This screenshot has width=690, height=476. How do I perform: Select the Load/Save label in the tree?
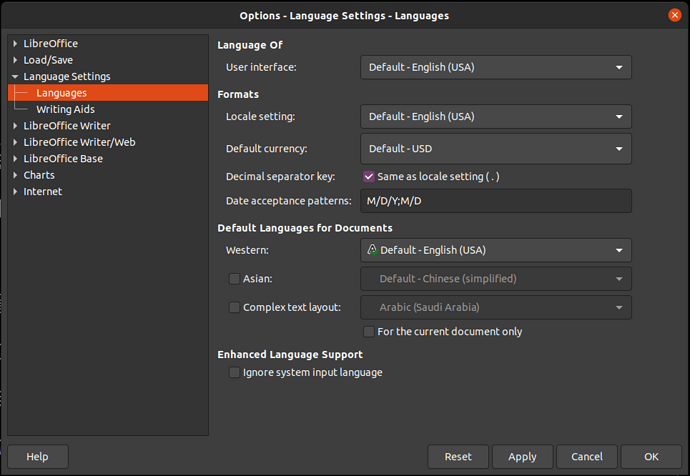point(48,60)
